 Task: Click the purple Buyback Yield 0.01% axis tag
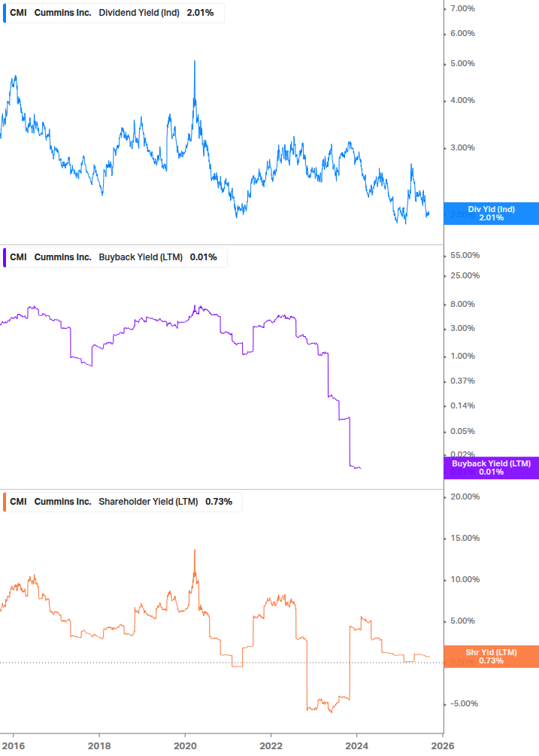pos(492,468)
